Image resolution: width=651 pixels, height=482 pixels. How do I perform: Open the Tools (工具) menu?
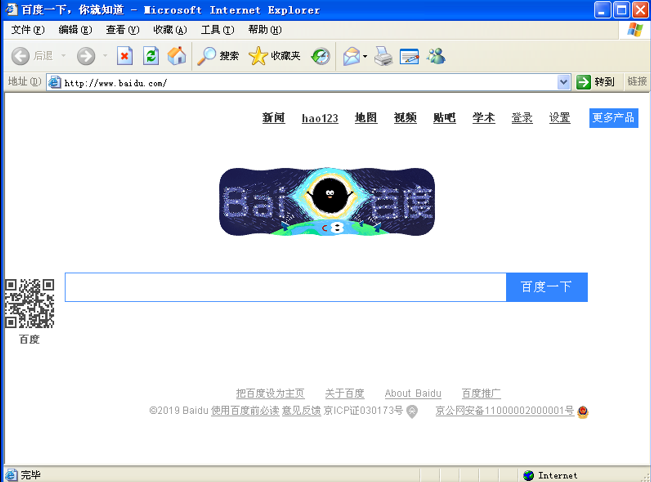(218, 30)
